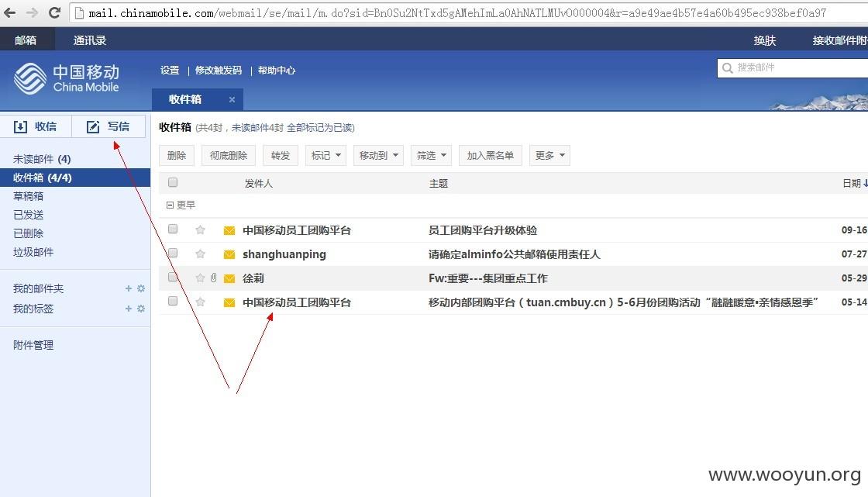Image resolution: width=868 pixels, height=497 pixels.
Task: Tick checkbox for 徐莉 email
Action: pyautogui.click(x=173, y=277)
